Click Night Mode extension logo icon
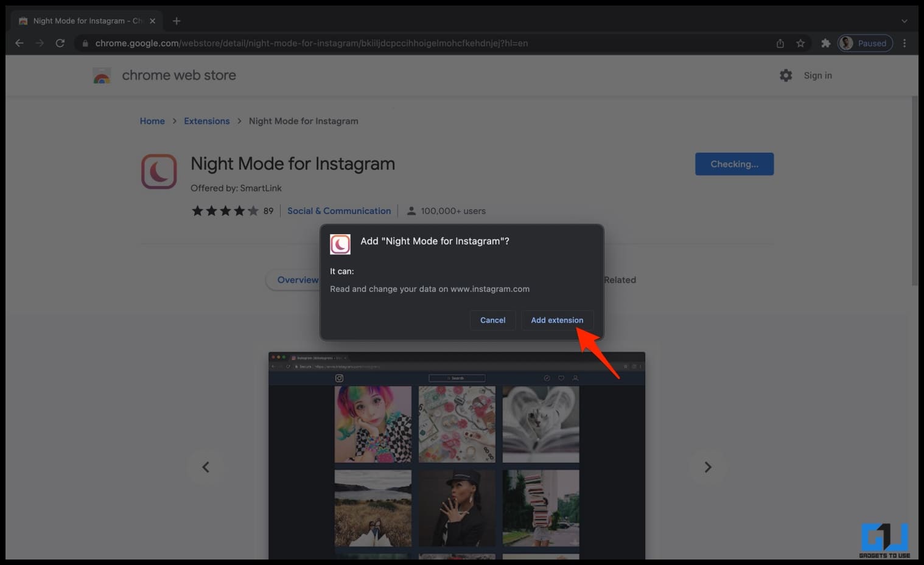The width and height of the screenshot is (924, 565). (159, 172)
